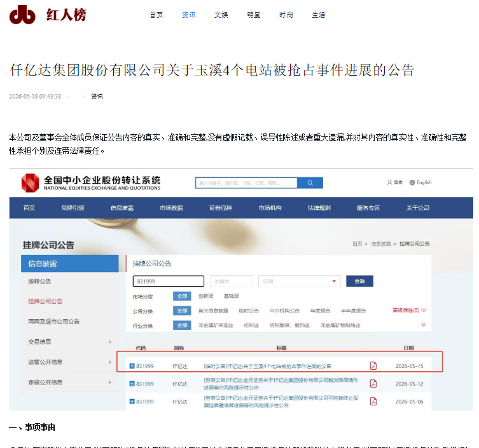Open the 明星 navigation tab
The height and width of the screenshot is (448, 479).
254,15
